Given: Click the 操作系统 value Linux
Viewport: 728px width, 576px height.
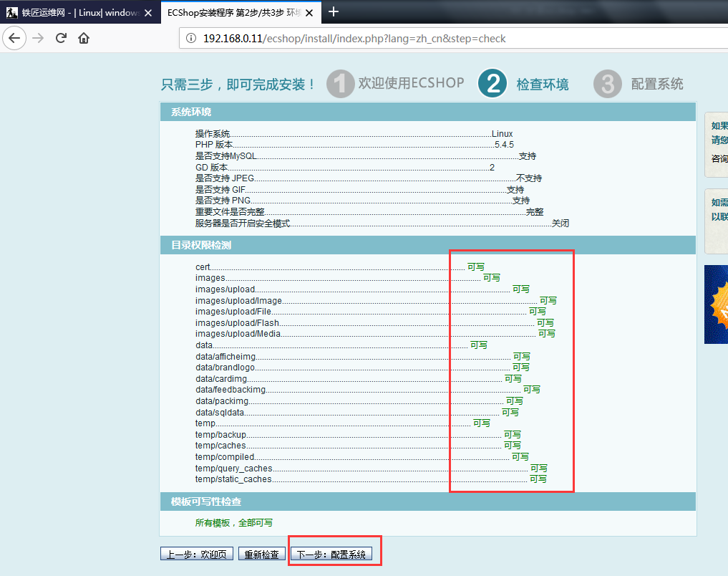Looking at the screenshot, I should coord(503,134).
